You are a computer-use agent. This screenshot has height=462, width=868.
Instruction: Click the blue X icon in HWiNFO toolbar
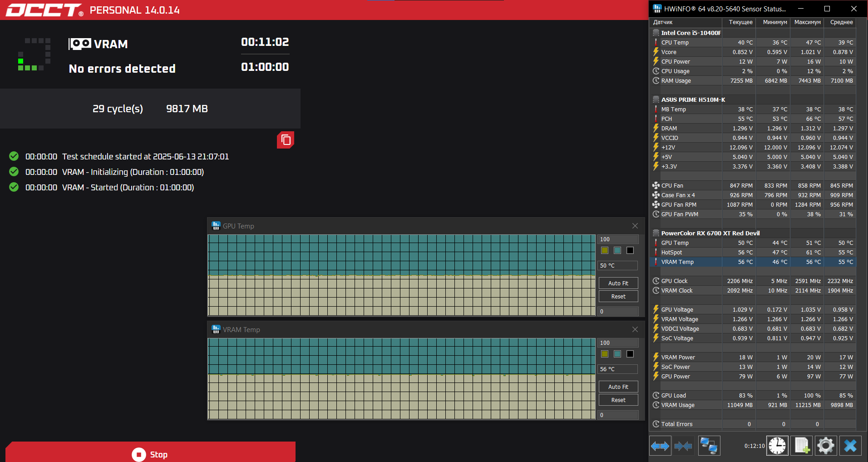tap(850, 446)
